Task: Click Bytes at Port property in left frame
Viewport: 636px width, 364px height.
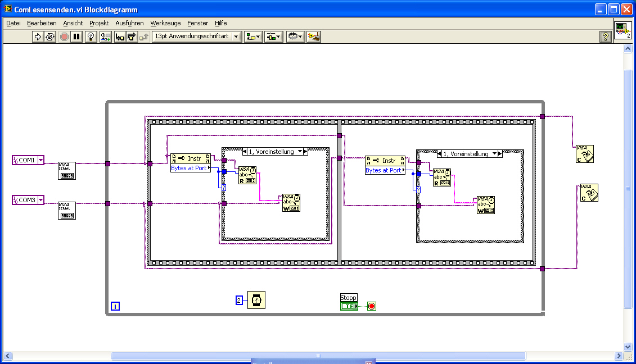Action: point(191,168)
